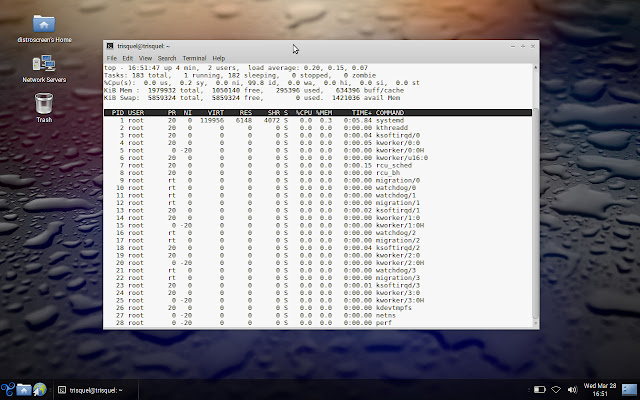The width and height of the screenshot is (640, 400).
Task: Click the 0:05.84 time value
Action: (x=358, y=120)
